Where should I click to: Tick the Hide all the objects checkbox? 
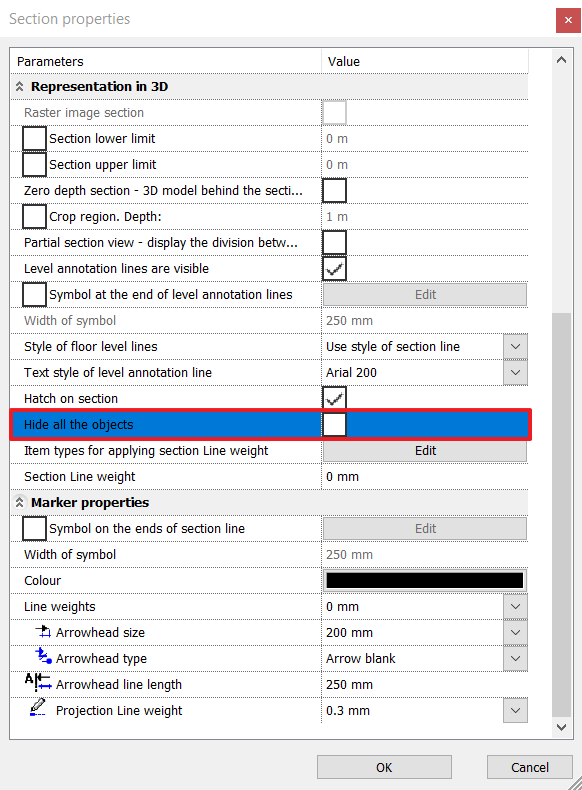335,424
